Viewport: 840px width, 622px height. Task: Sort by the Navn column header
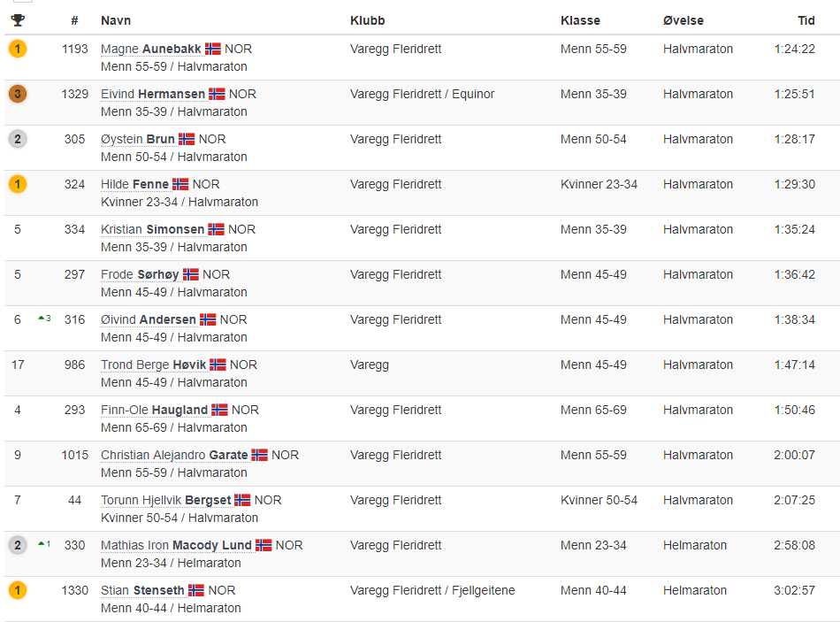[115, 20]
